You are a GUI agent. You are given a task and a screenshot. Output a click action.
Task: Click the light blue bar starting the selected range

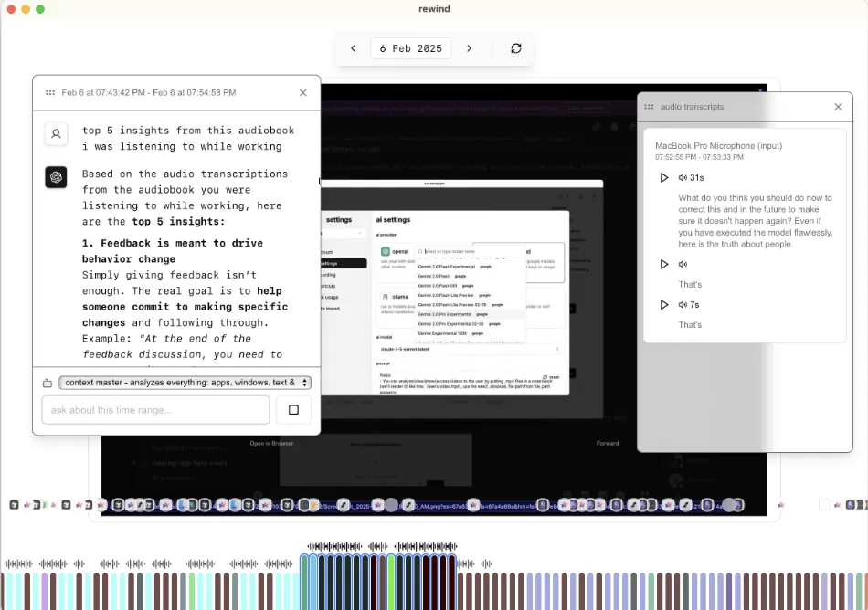coord(313,583)
